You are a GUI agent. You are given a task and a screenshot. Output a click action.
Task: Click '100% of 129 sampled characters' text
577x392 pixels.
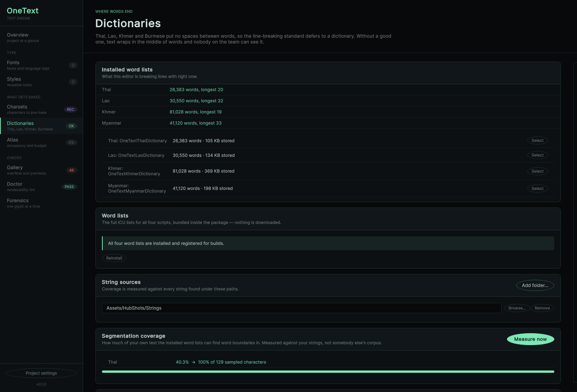coord(232,362)
